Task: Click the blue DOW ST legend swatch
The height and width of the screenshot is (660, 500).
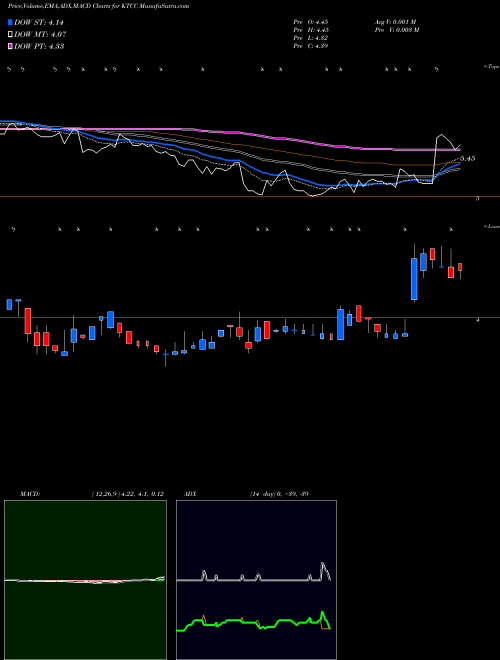Action: [x=10, y=22]
